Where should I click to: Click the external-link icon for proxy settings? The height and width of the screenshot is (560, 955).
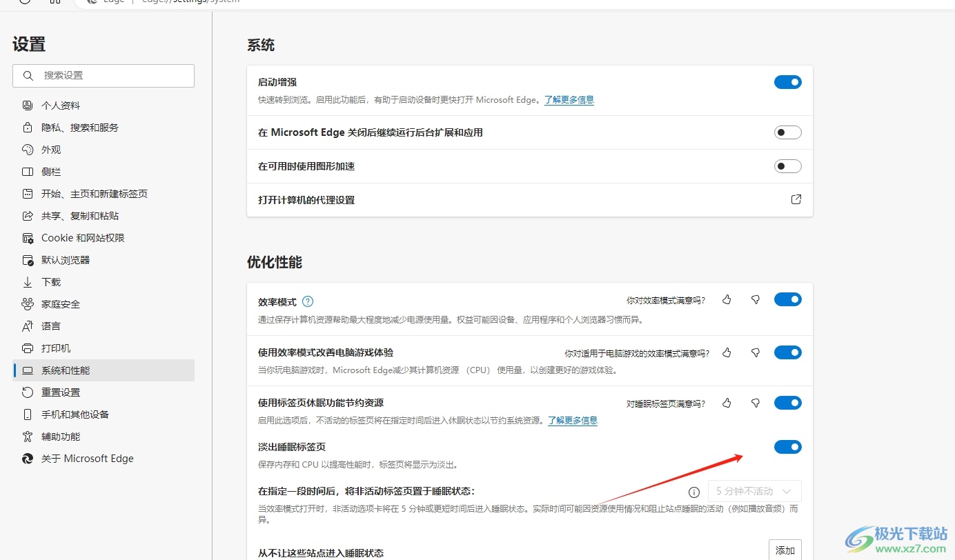click(x=796, y=199)
